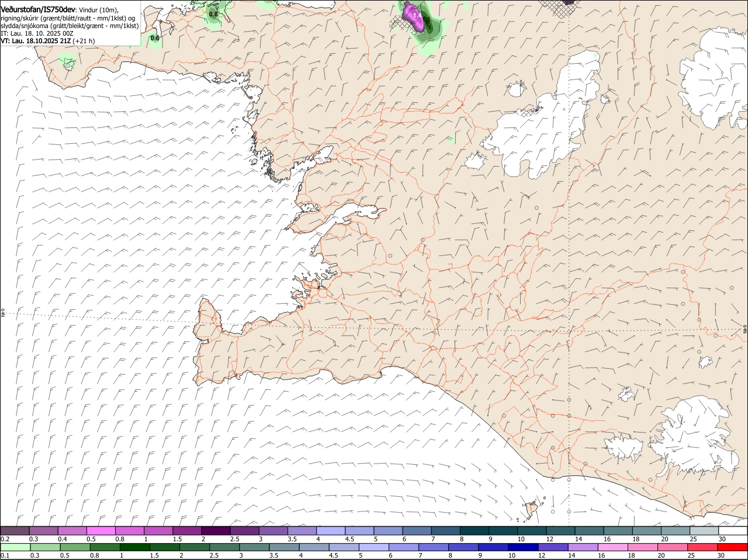This screenshot has width=748, height=560.
Task: Click the '0.1' label in the lower legend row
Action: pyautogui.click(x=5, y=555)
